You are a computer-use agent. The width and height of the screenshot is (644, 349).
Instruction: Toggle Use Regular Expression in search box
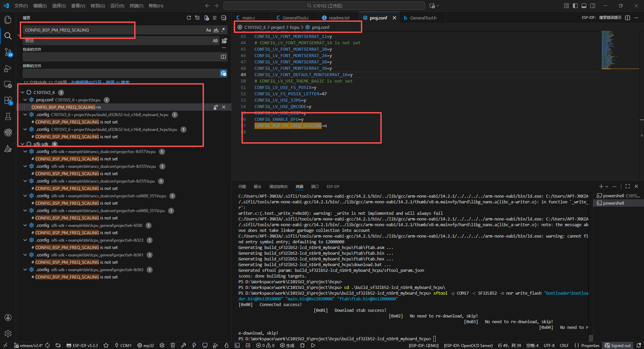[x=223, y=30]
